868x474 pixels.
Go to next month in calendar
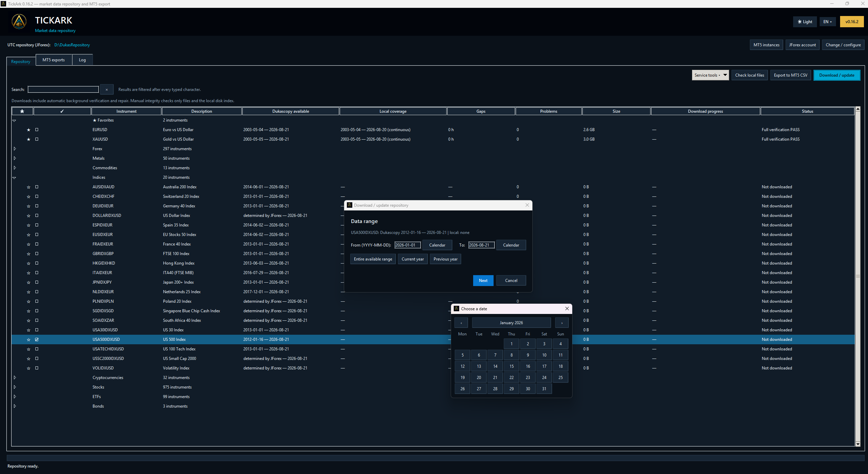[562, 323]
